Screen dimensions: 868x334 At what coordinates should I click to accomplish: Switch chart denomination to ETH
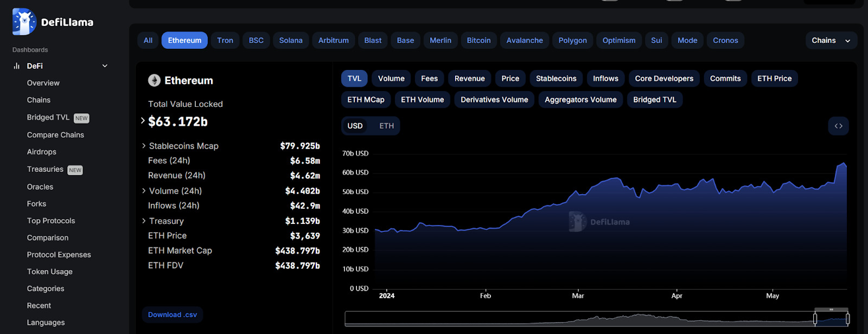coord(386,126)
